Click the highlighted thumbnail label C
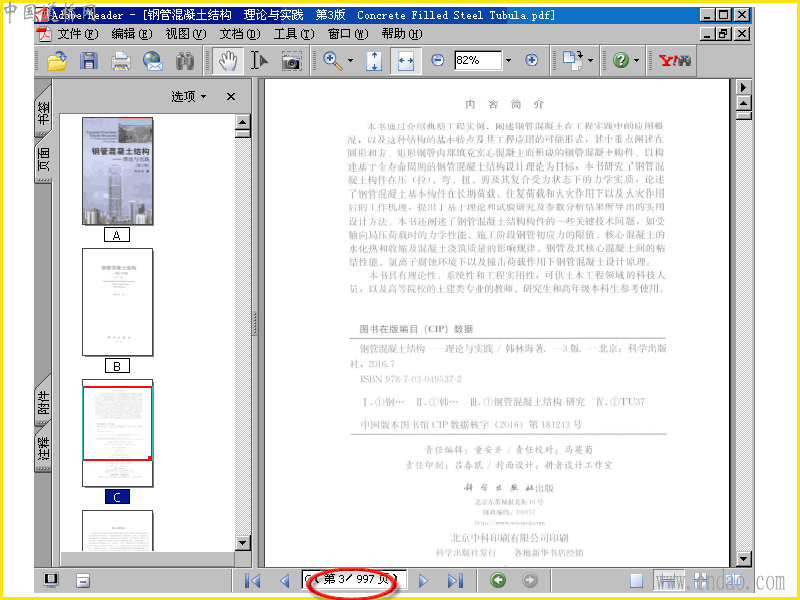 (x=117, y=497)
